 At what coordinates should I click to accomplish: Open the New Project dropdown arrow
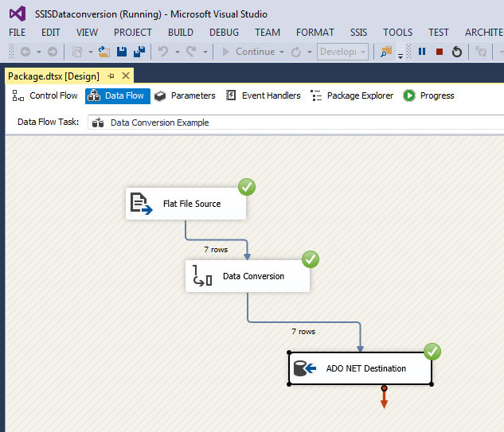(x=90, y=52)
